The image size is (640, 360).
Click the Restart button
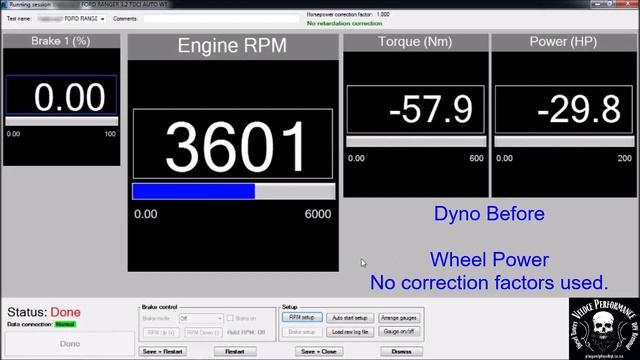click(235, 351)
